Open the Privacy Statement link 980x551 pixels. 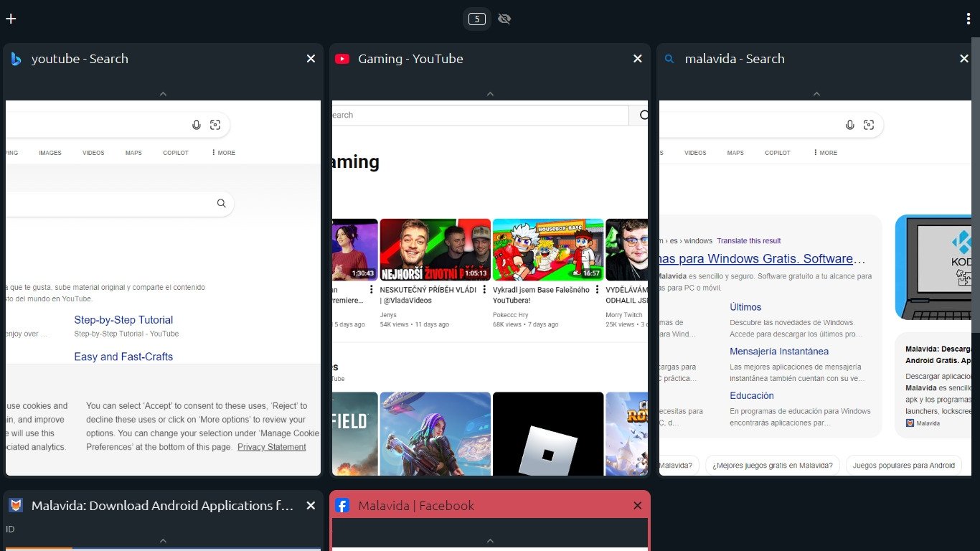click(271, 447)
